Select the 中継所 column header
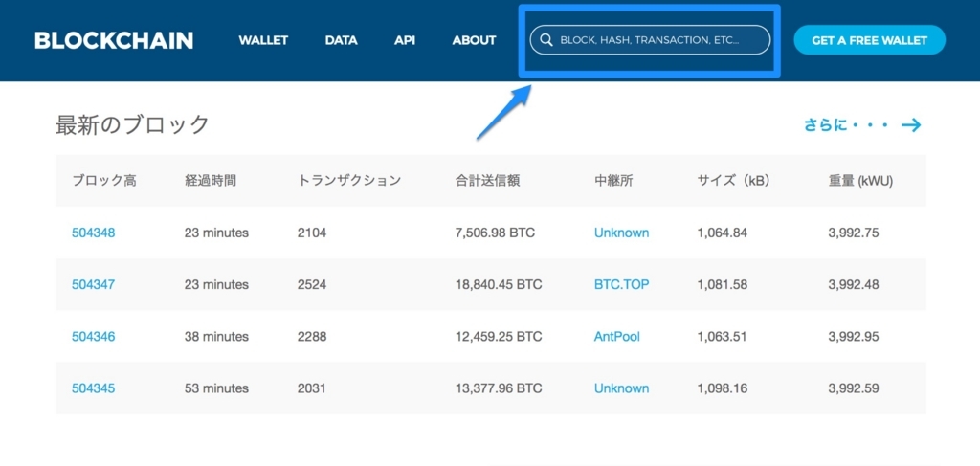 click(613, 181)
